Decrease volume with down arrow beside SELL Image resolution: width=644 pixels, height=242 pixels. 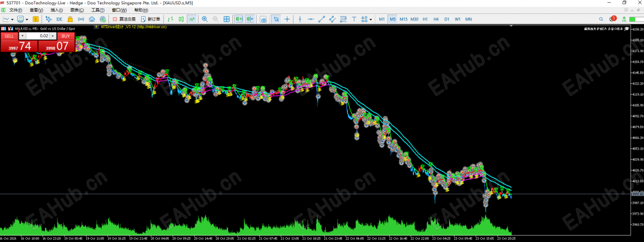(x=23, y=36)
